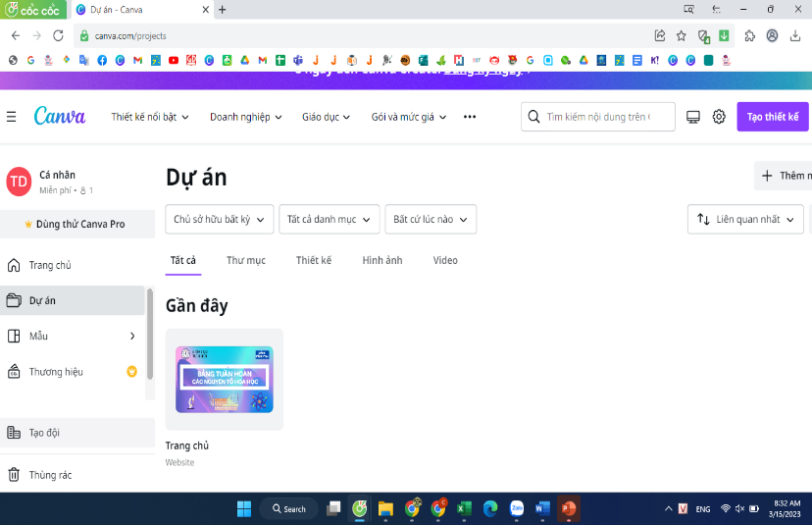
Task: Click the Tạo thiết kế button
Action: point(773,117)
